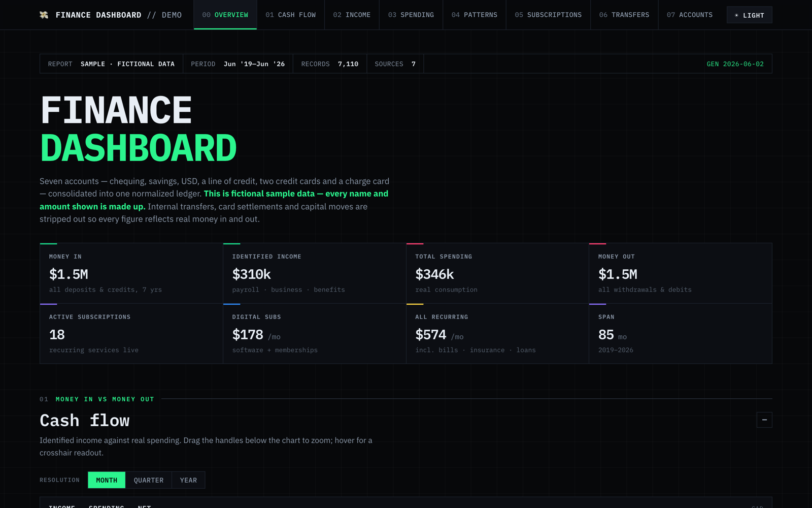Click the Finance Dashboard title text
Viewport: 812px width, 508px height.
point(138,129)
